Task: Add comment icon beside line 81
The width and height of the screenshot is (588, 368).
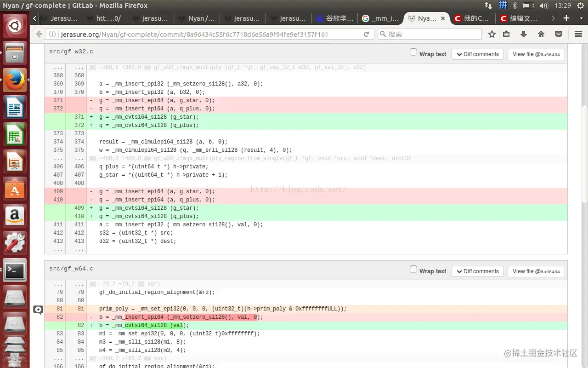Action: click(38, 310)
